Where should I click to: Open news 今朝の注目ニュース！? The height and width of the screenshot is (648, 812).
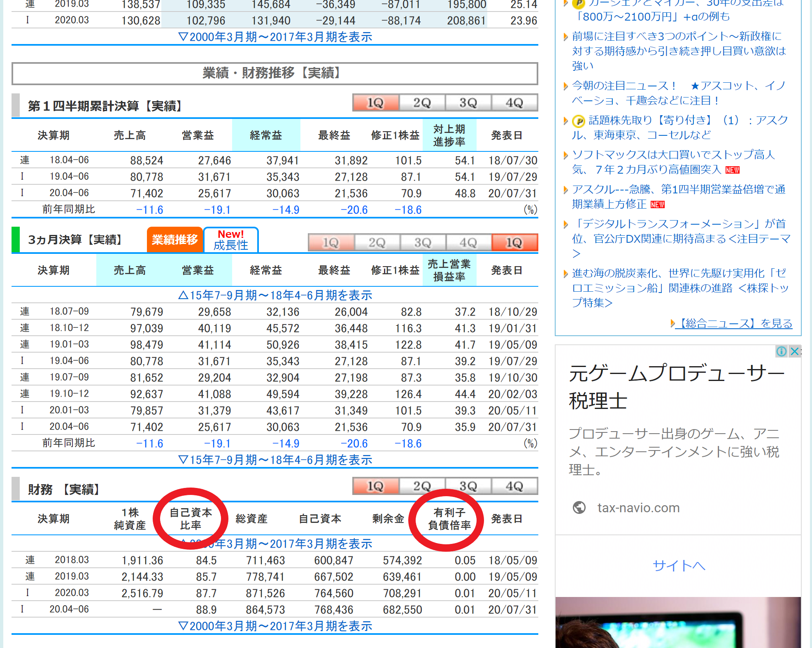click(x=679, y=93)
